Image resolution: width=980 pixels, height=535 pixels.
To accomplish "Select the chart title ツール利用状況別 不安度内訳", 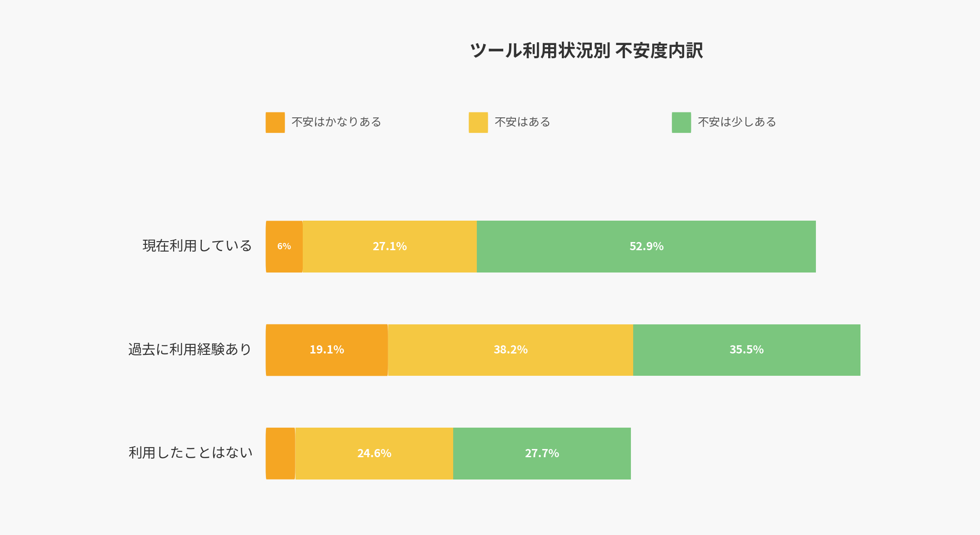I will point(586,50).
